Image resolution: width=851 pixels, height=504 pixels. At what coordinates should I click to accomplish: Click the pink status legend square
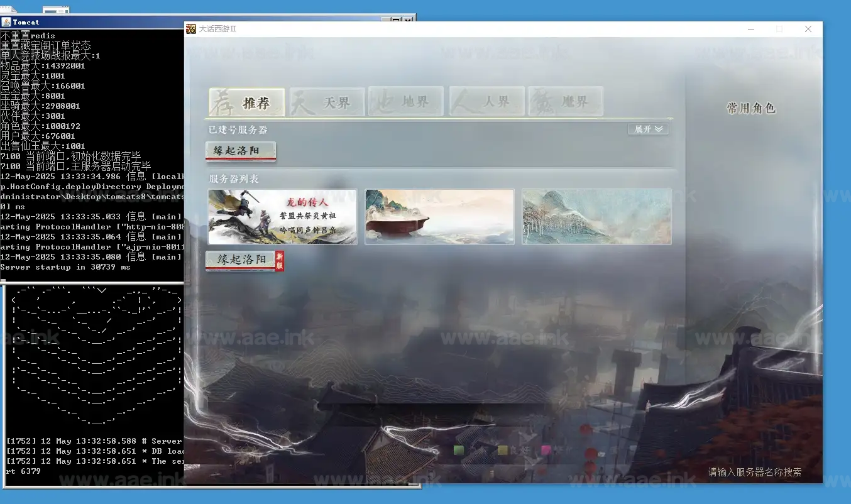point(546,450)
